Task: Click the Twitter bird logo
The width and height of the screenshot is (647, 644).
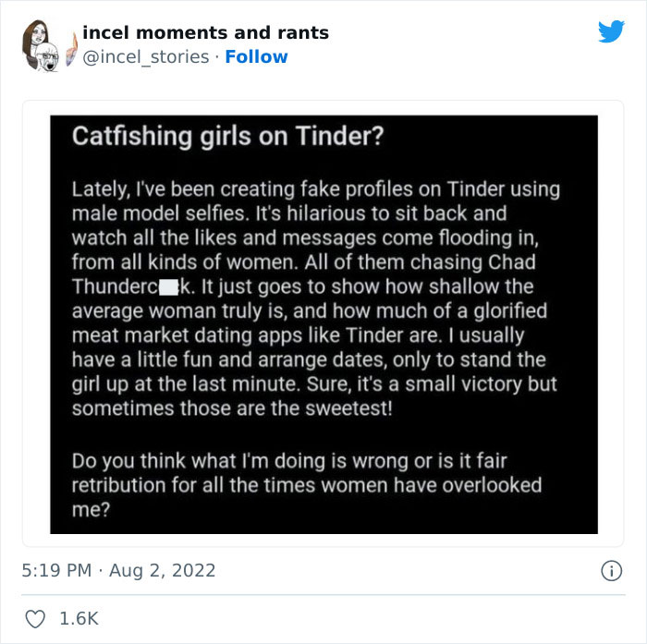Action: tap(611, 32)
